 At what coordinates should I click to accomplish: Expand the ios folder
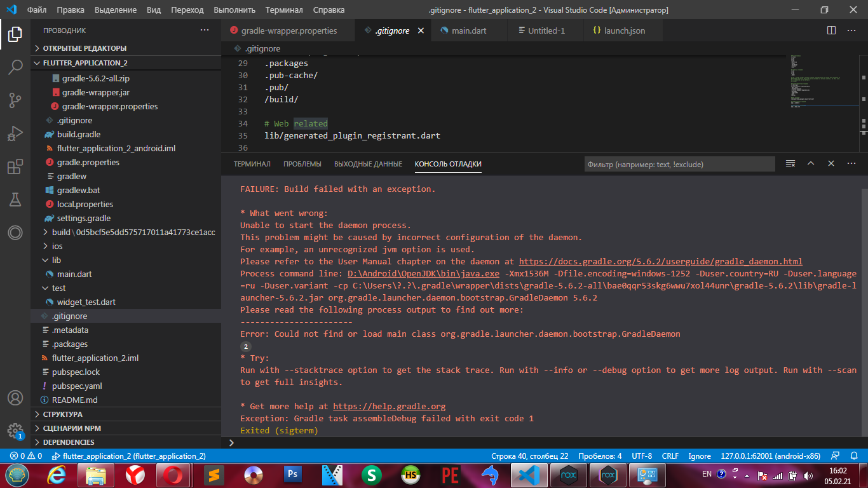[126, 246]
